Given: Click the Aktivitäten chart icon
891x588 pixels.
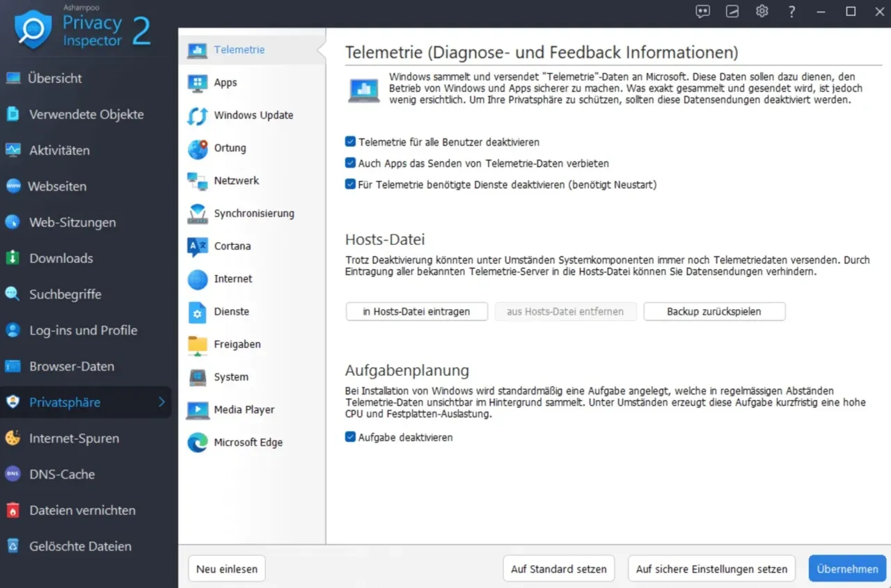Looking at the screenshot, I should [x=13, y=150].
